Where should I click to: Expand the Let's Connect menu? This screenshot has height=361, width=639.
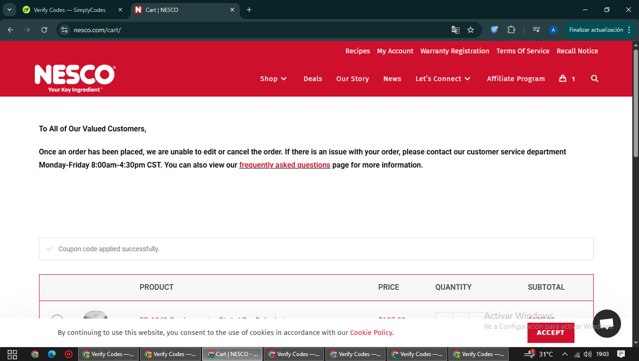point(443,79)
